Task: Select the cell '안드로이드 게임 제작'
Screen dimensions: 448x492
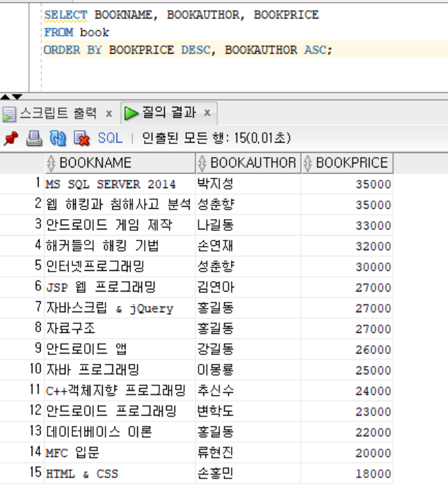Action: (x=120, y=225)
